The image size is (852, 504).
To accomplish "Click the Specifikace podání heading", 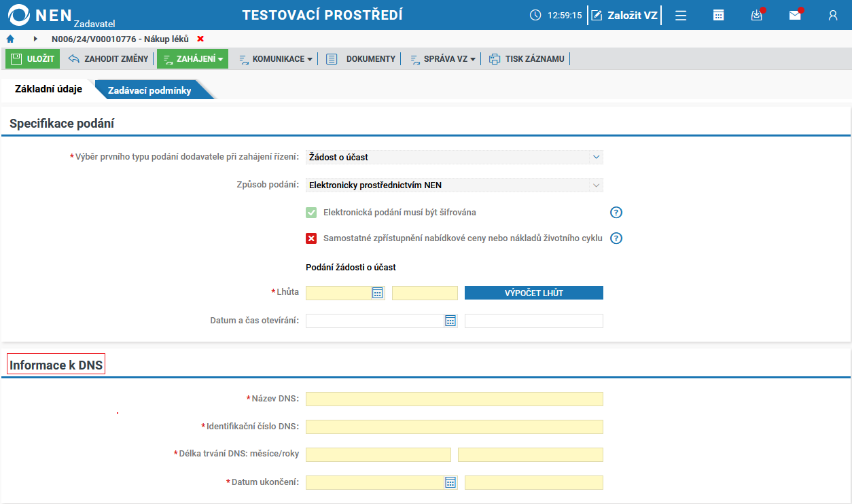I will point(62,124).
